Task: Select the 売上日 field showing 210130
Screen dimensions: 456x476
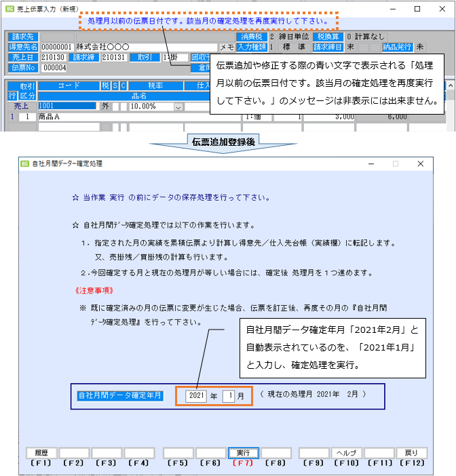Action: (54, 58)
